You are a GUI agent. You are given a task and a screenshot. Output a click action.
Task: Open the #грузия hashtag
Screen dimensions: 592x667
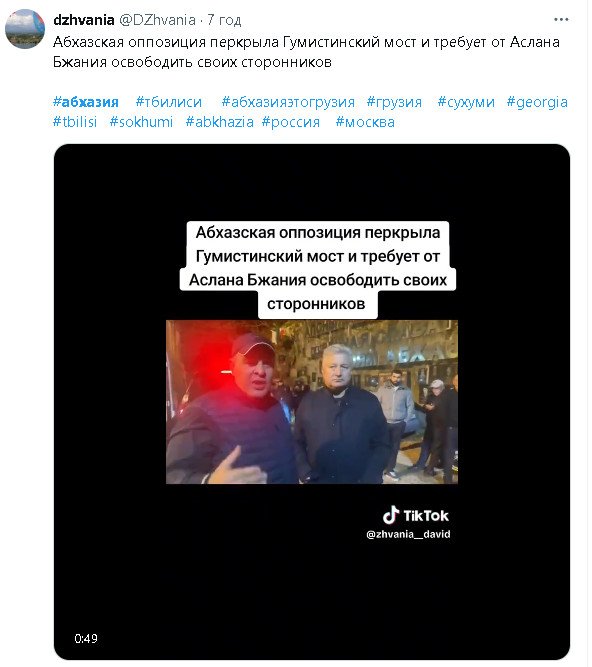pyautogui.click(x=394, y=102)
